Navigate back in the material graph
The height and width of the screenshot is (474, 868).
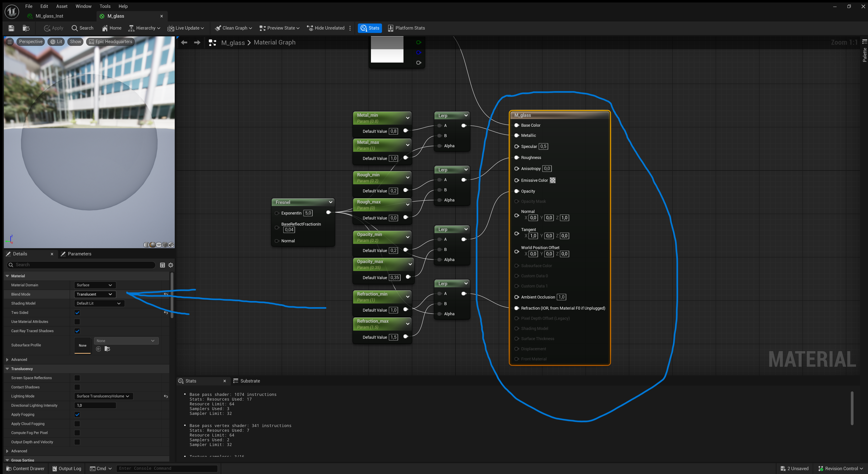(x=184, y=42)
